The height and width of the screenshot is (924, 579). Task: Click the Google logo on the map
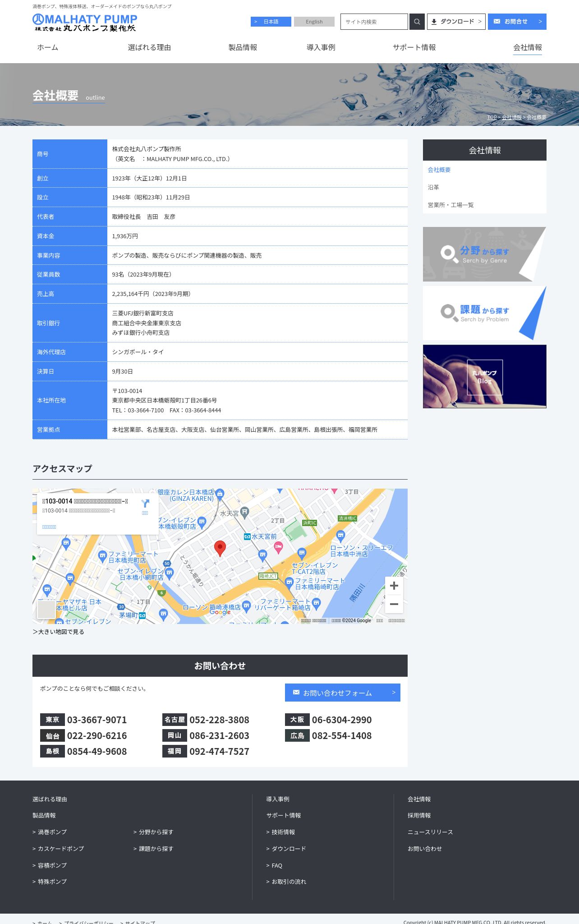click(220, 612)
